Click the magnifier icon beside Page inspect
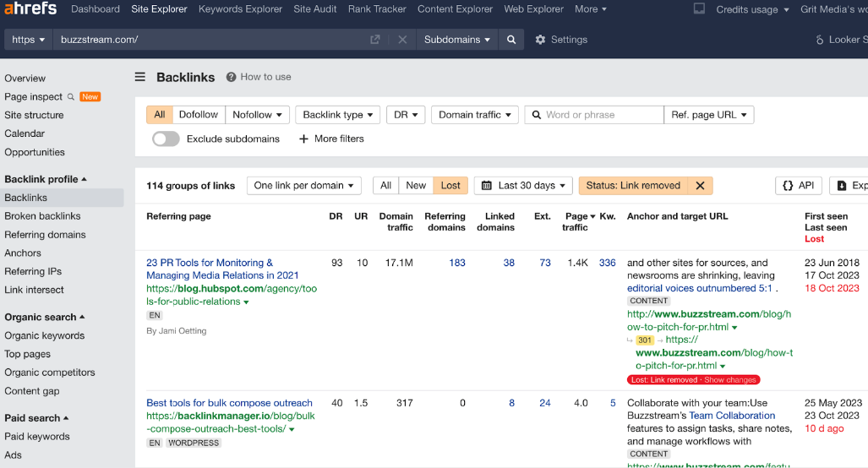868x468 pixels. click(71, 97)
